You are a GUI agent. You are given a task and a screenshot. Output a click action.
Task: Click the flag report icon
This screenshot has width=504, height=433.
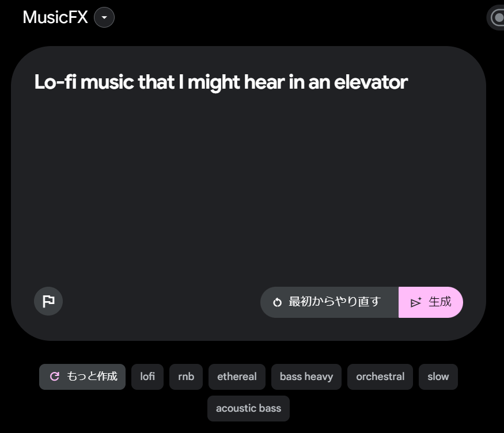click(x=48, y=301)
